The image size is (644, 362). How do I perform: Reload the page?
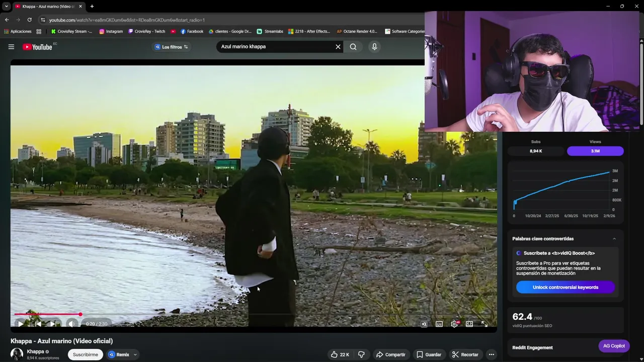click(x=29, y=20)
